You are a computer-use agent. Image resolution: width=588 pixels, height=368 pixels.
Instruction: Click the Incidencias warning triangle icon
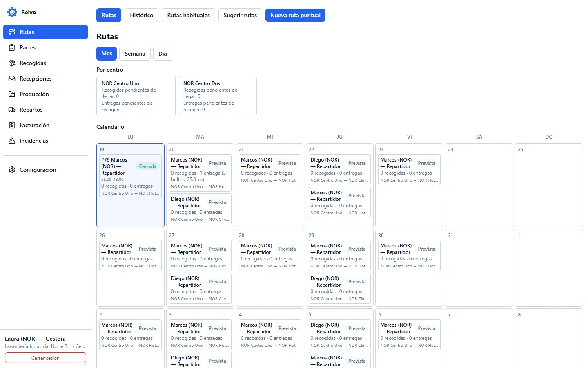pyautogui.click(x=12, y=141)
